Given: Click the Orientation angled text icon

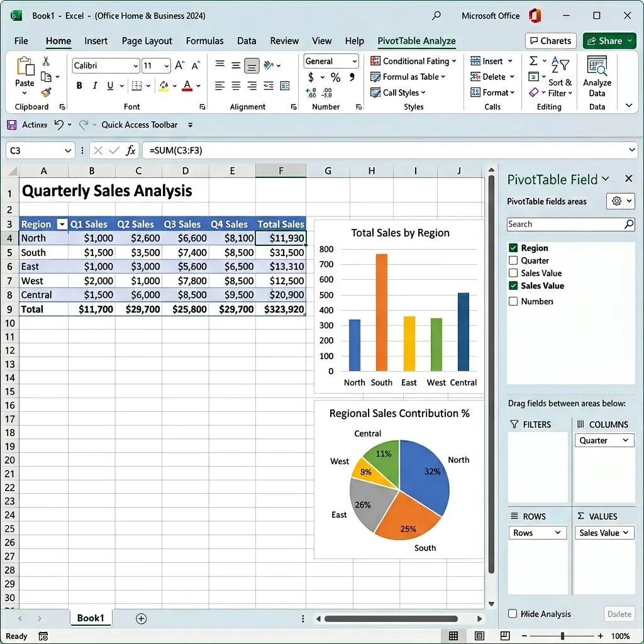Looking at the screenshot, I should pos(269,65).
